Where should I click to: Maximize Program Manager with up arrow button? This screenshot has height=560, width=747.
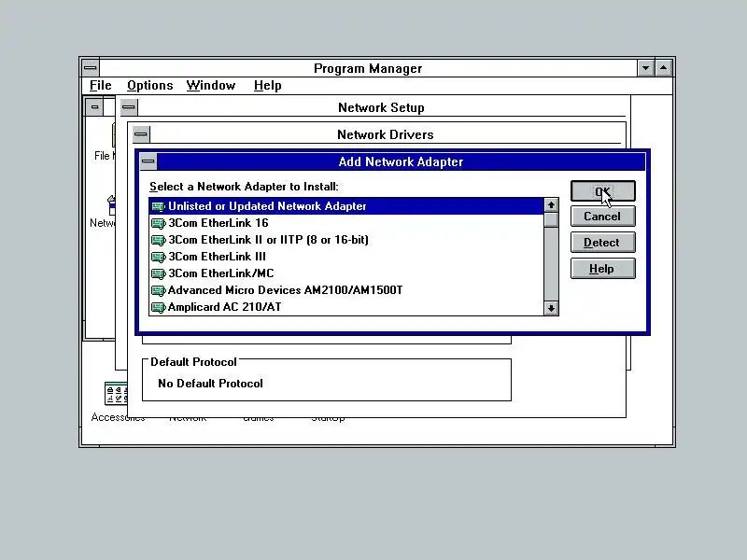664,68
